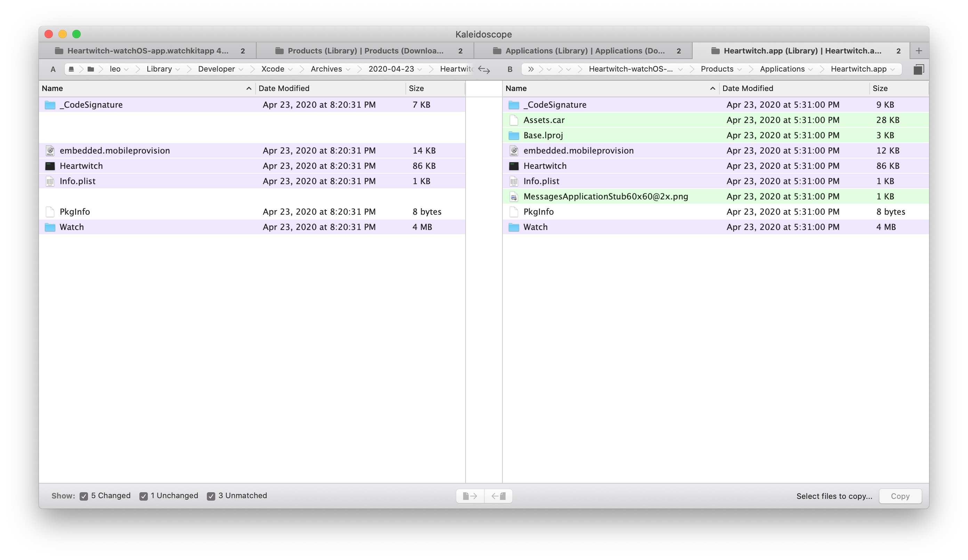Toggle the 1 Unchanged checkbox
This screenshot has height=560, width=968.
tap(143, 496)
